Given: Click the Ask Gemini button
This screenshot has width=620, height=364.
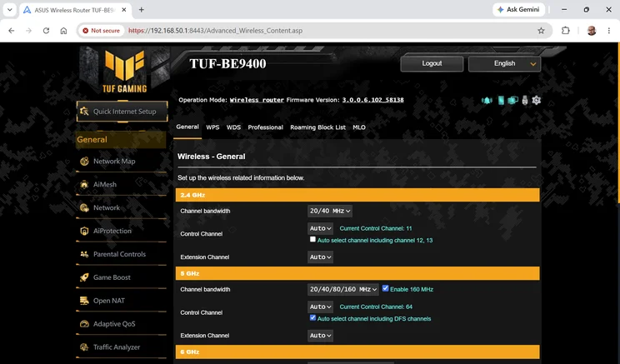Looking at the screenshot, I should tap(519, 9).
